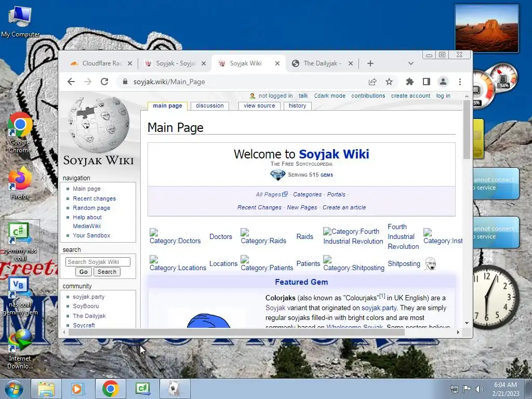Reload the Soyjak Wiki page
Screen dimensions: 532x399
(104, 82)
